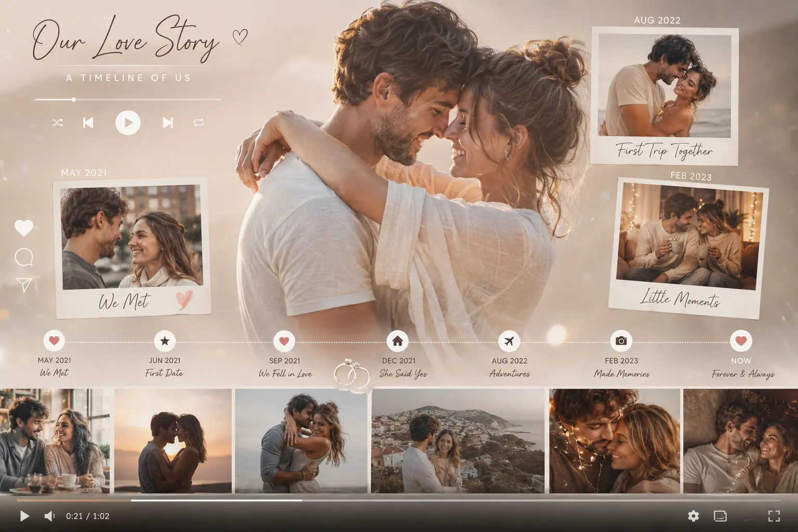Mute the video with the speaker icon
The image size is (798, 532).
pos(49,516)
